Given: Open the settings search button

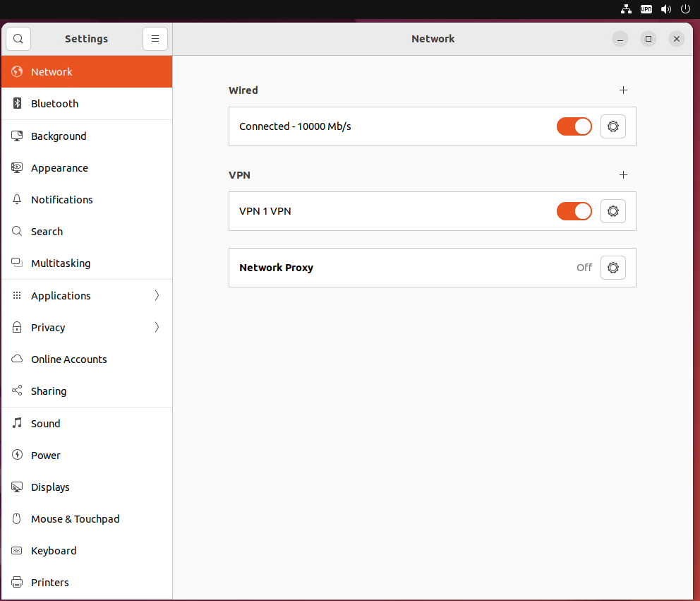Looking at the screenshot, I should [x=18, y=39].
